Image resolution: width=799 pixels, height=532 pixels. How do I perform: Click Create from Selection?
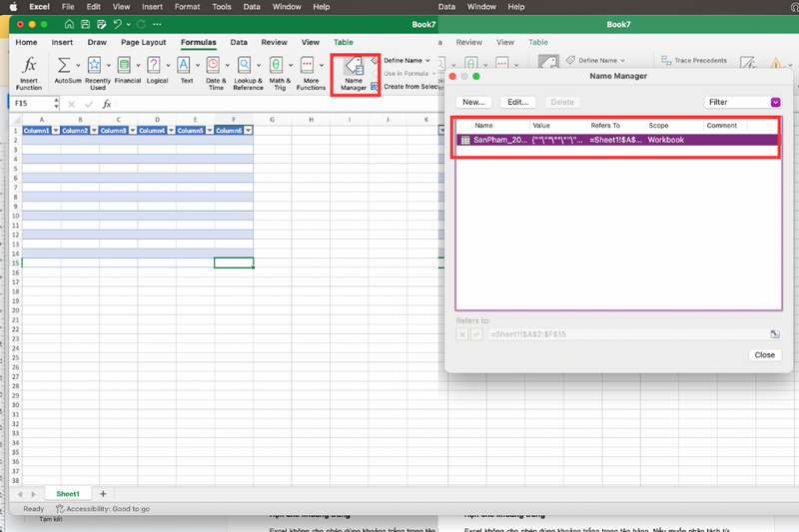pos(405,87)
